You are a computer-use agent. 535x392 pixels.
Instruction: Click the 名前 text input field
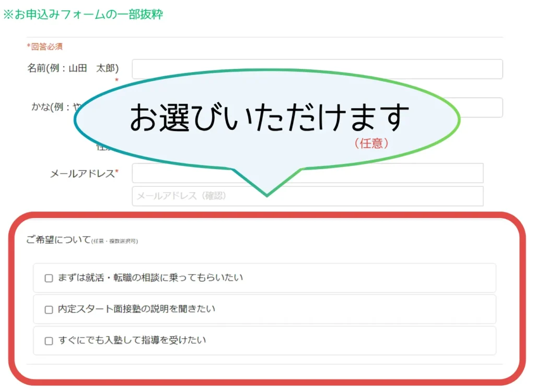tap(317, 69)
